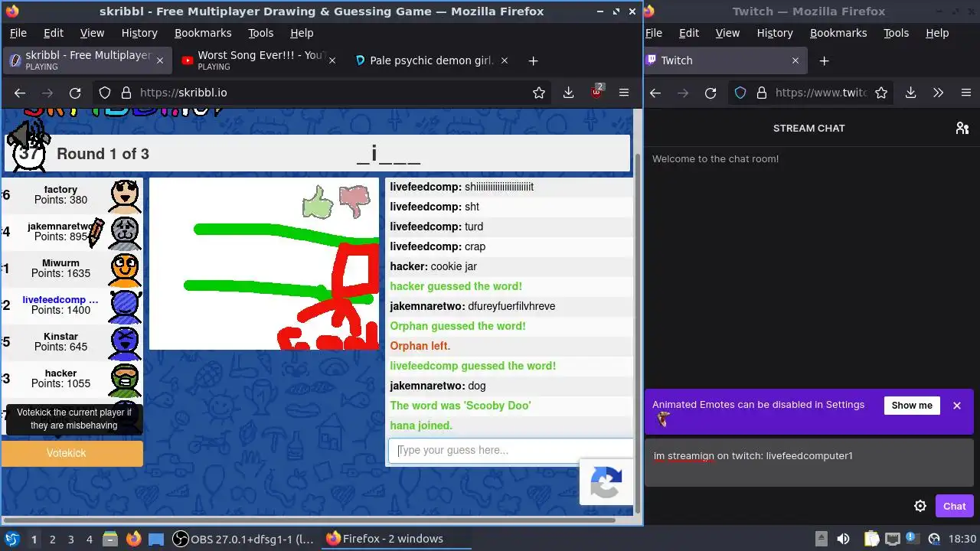Click the 18:30 clock in taskbar
Image resolution: width=980 pixels, height=551 pixels.
pos(962,539)
